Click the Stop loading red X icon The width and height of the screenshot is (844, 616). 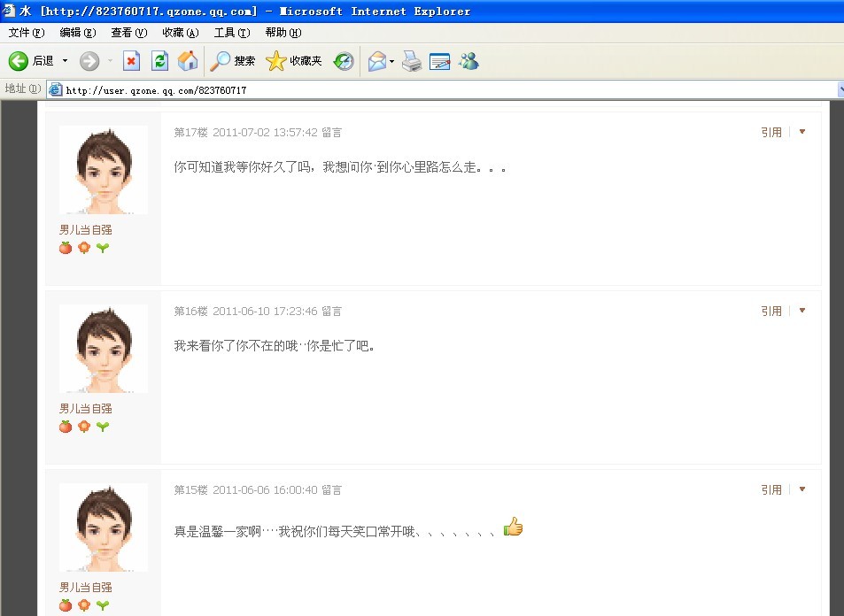coord(131,61)
